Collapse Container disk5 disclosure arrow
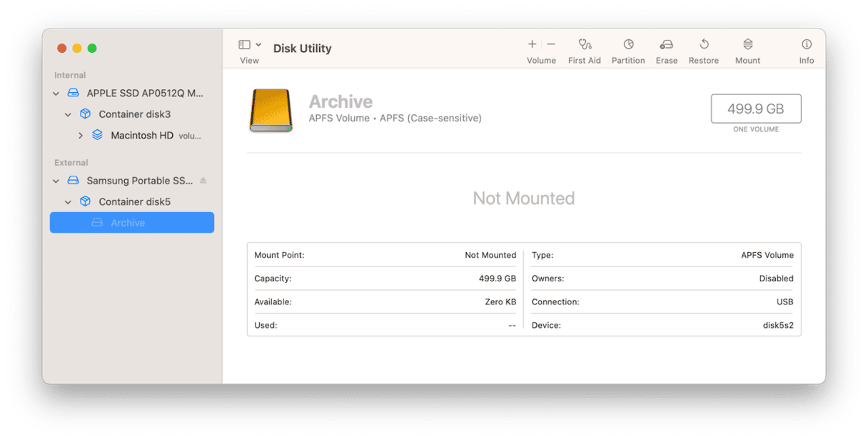The height and width of the screenshot is (440, 868). (69, 202)
